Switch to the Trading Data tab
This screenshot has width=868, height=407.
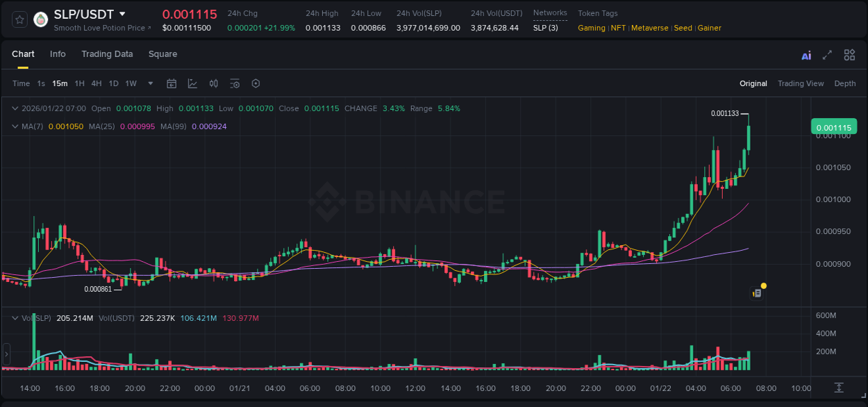tap(107, 53)
